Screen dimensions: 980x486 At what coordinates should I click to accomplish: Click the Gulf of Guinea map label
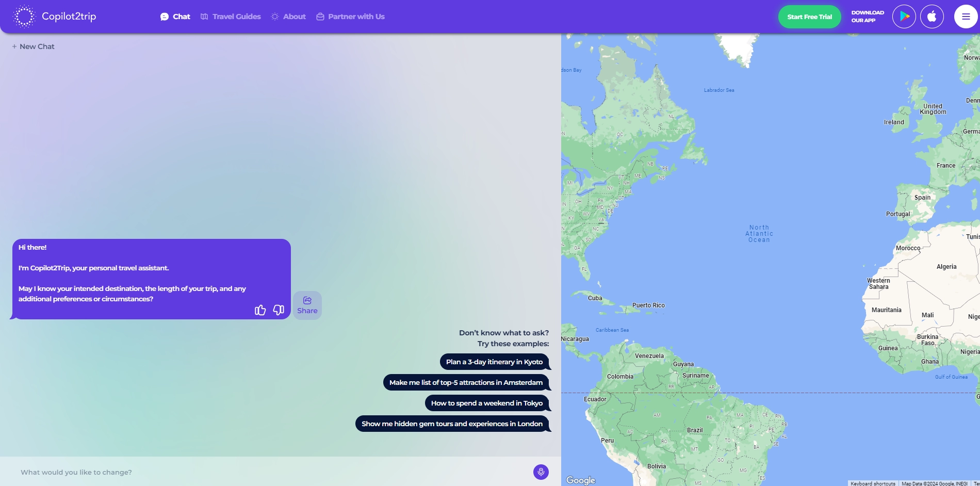[951, 377]
